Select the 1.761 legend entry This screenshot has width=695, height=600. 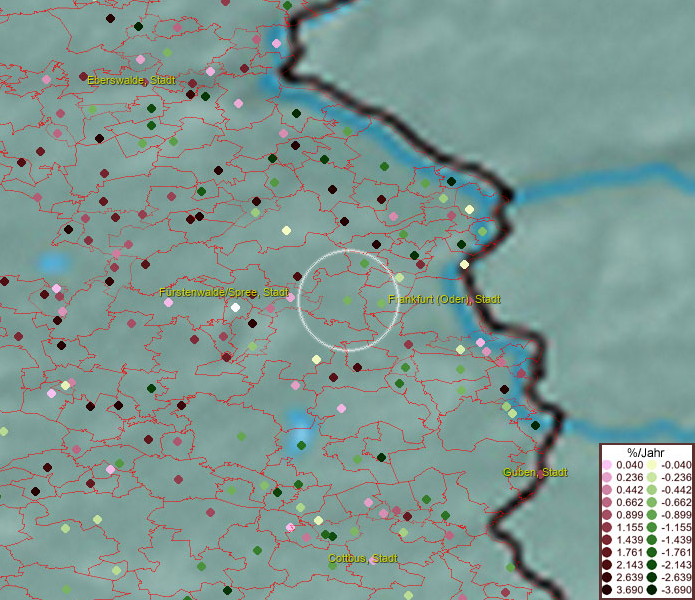(629, 553)
